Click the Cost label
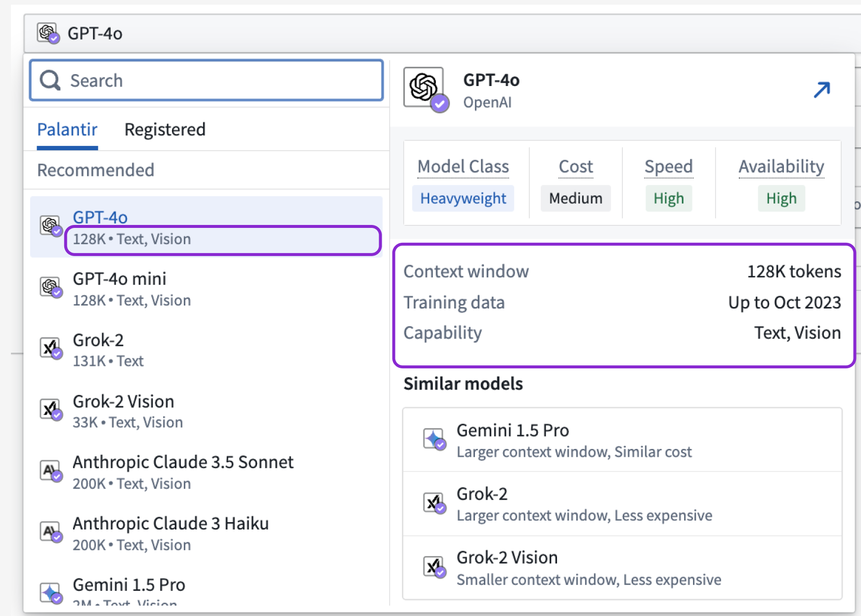 point(576,167)
